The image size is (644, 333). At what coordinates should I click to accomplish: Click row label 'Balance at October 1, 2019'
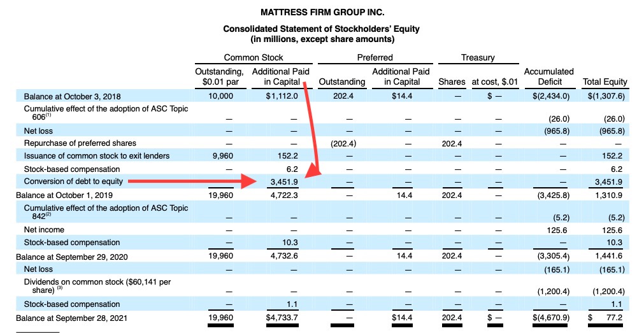click(x=64, y=195)
